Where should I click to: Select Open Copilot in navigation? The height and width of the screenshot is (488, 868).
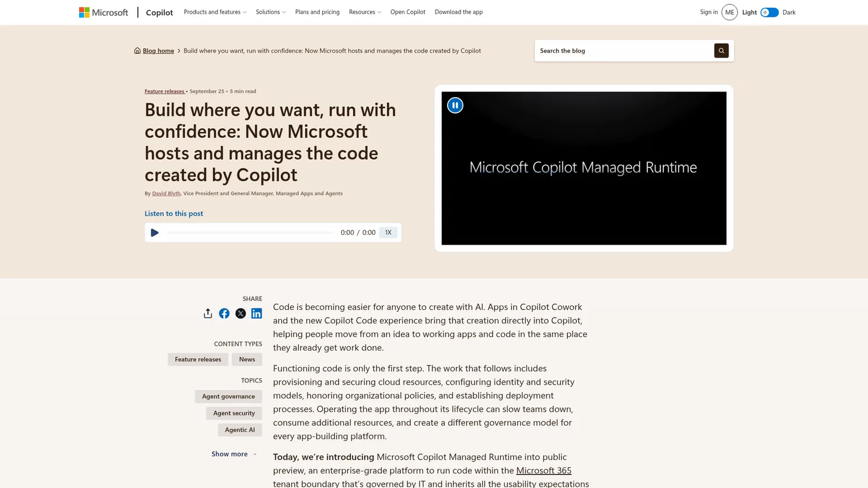click(x=408, y=12)
